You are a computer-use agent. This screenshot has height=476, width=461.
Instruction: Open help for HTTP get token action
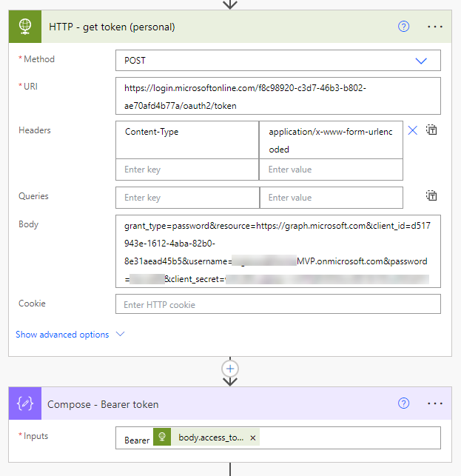point(403,27)
